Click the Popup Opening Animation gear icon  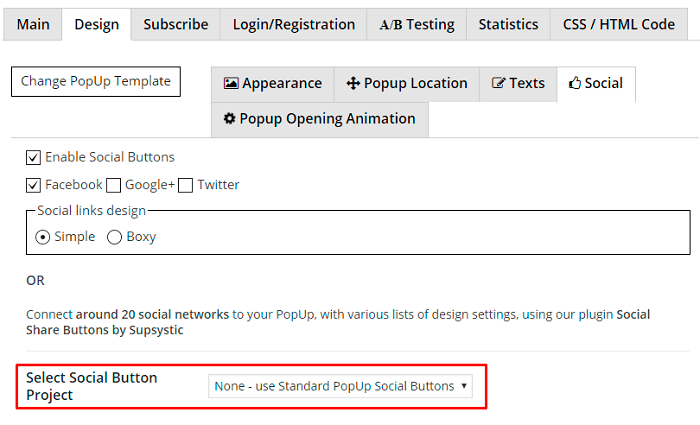click(229, 118)
